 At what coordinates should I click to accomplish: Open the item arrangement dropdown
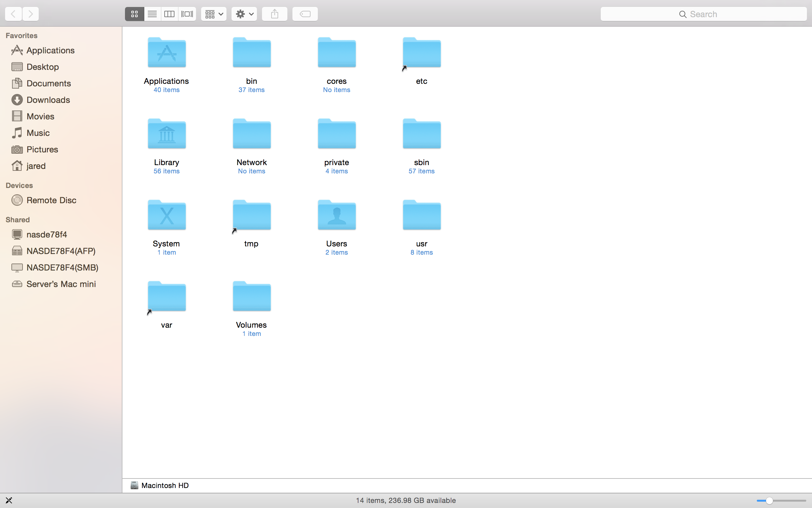point(214,14)
